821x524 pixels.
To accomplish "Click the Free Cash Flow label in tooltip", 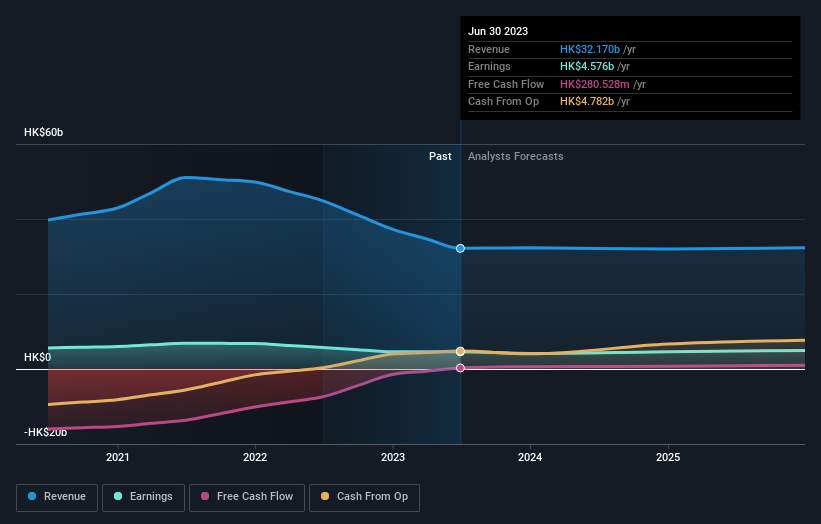I will (x=506, y=84).
